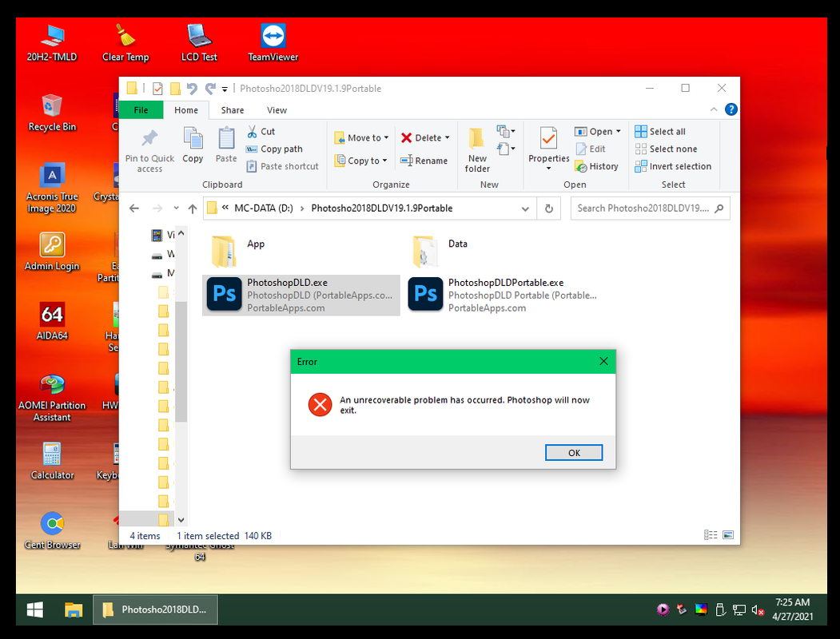
Task: Open AIDA64 desktop shortcut
Action: coord(52,321)
